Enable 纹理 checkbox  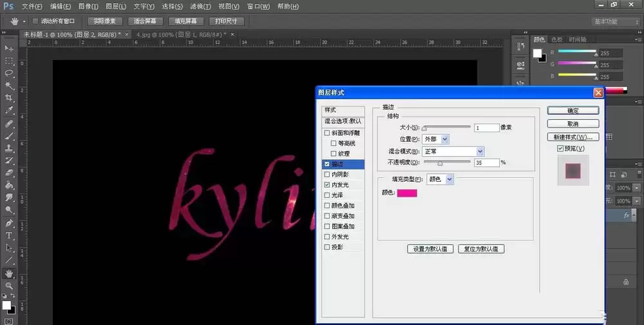pos(334,153)
